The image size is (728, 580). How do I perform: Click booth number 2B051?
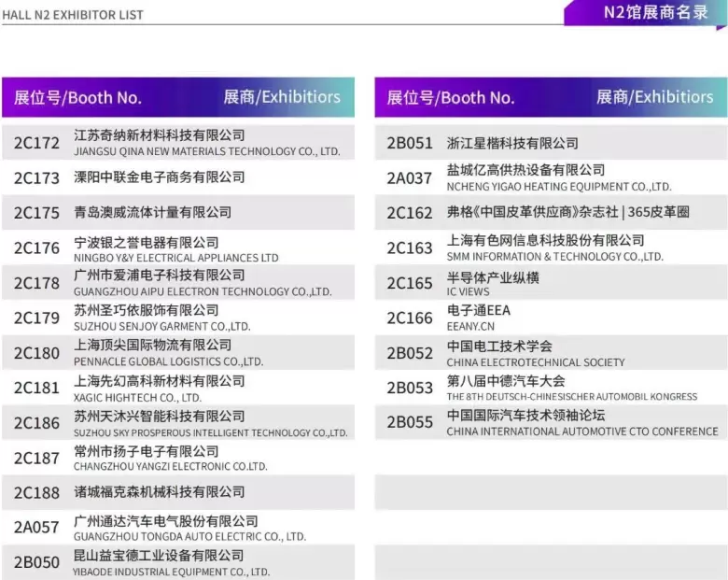410,143
